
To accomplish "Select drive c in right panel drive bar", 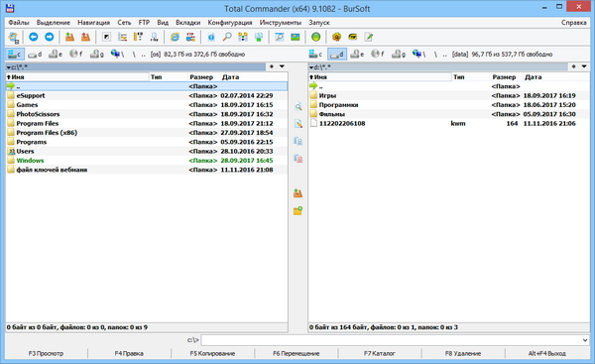I will (x=315, y=55).
